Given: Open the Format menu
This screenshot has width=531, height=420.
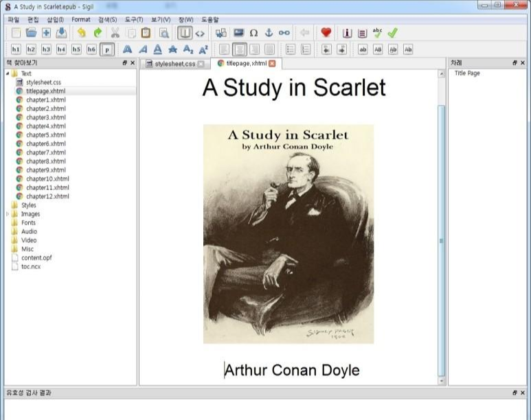Looking at the screenshot, I should pos(81,20).
